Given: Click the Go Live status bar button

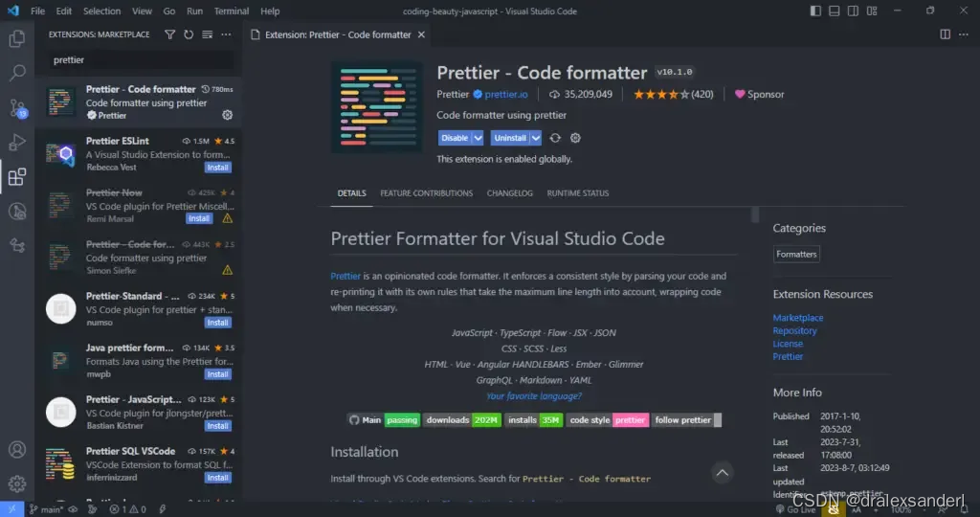Looking at the screenshot, I should click(796, 509).
